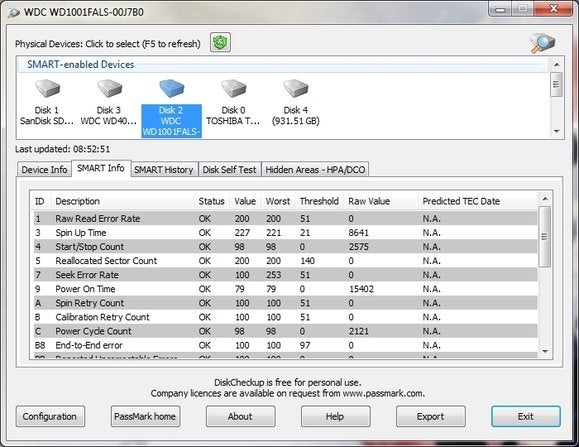Click device list scroll up arrow
The width and height of the screenshot is (579, 447).
click(556, 65)
